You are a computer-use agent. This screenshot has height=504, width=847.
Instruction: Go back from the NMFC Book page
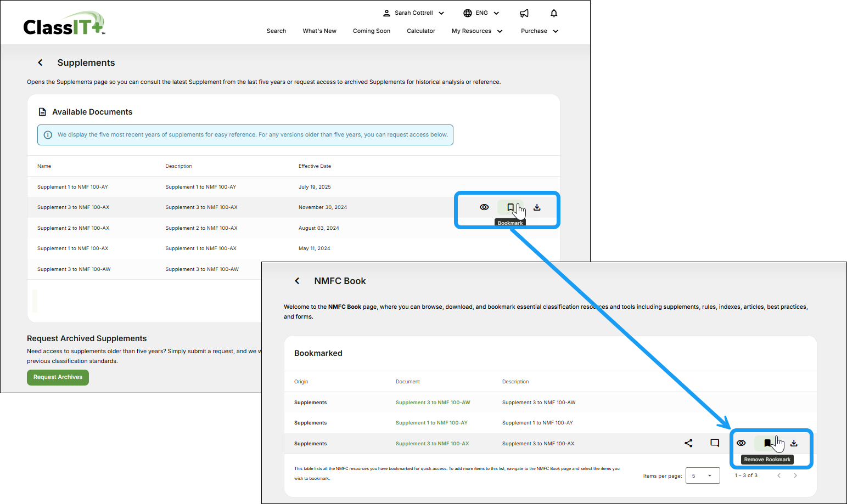coord(297,281)
